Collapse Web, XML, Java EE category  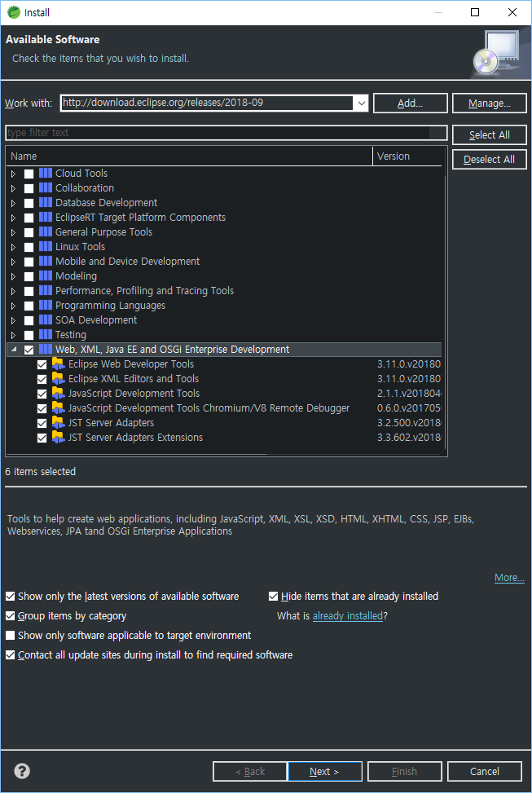pos(14,349)
